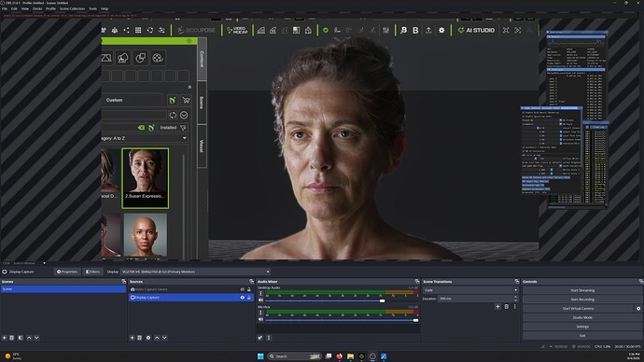Toggle visibility of Video Capture Device source

pyautogui.click(x=243, y=289)
